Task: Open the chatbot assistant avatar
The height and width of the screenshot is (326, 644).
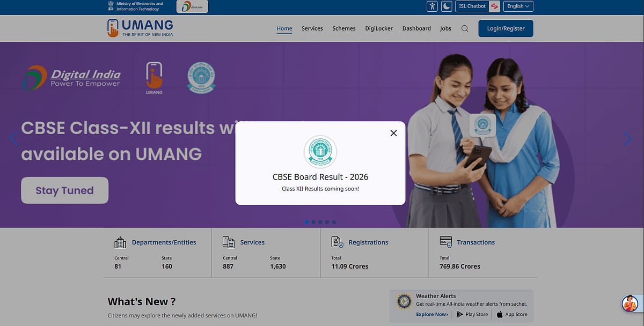Action: click(630, 303)
